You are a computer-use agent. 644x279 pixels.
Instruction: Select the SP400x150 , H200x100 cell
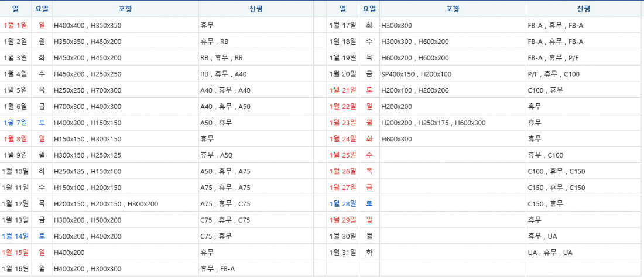tap(416, 74)
